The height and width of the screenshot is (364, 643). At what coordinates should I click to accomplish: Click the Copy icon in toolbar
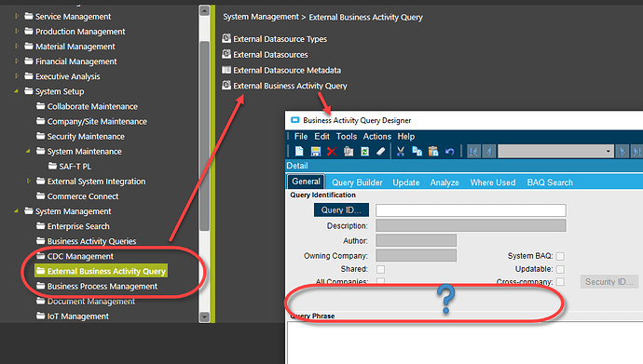click(x=417, y=152)
